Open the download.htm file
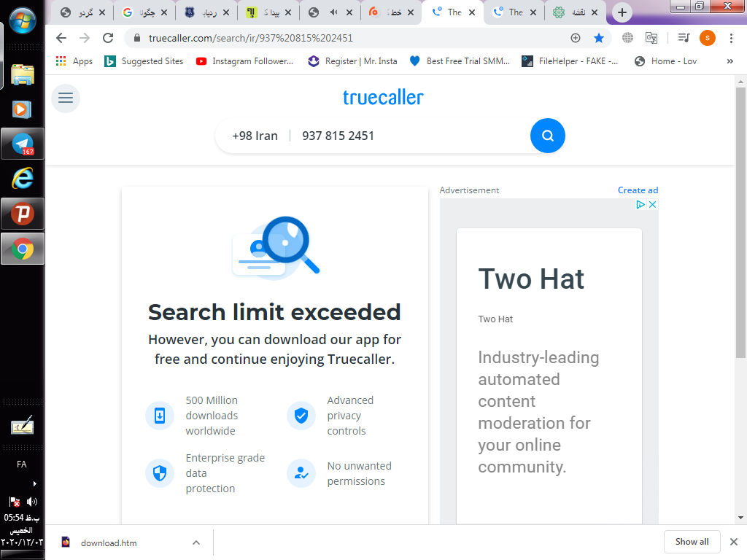This screenshot has height=560, width=747. tap(109, 542)
